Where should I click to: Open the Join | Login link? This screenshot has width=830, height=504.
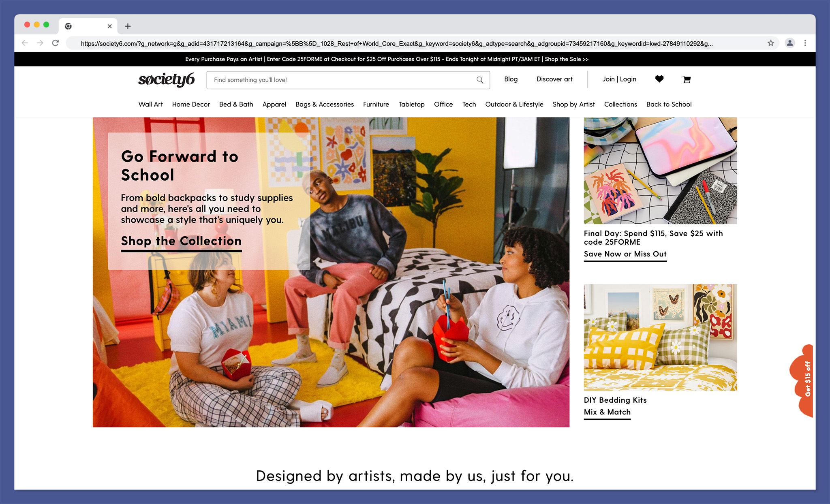click(x=619, y=79)
